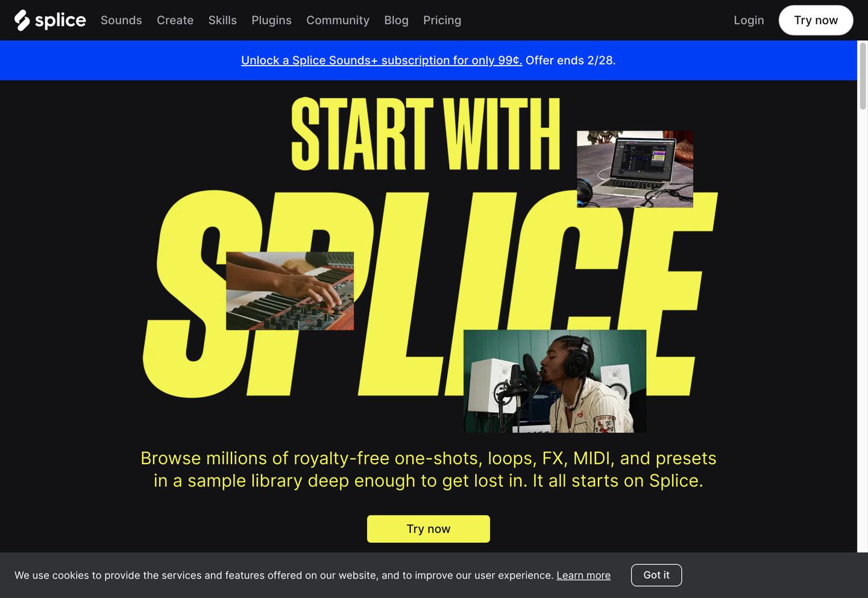The width and height of the screenshot is (868, 598).
Task: View the Pricing page
Action: click(442, 20)
